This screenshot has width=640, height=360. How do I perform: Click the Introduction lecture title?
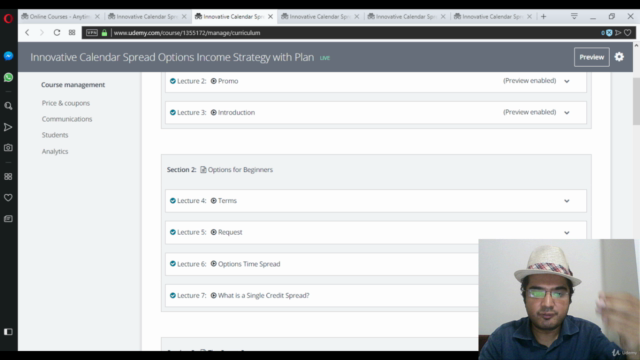tap(236, 112)
